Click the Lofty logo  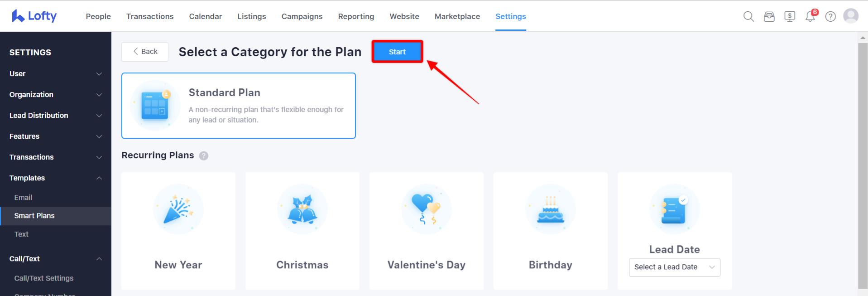point(34,15)
